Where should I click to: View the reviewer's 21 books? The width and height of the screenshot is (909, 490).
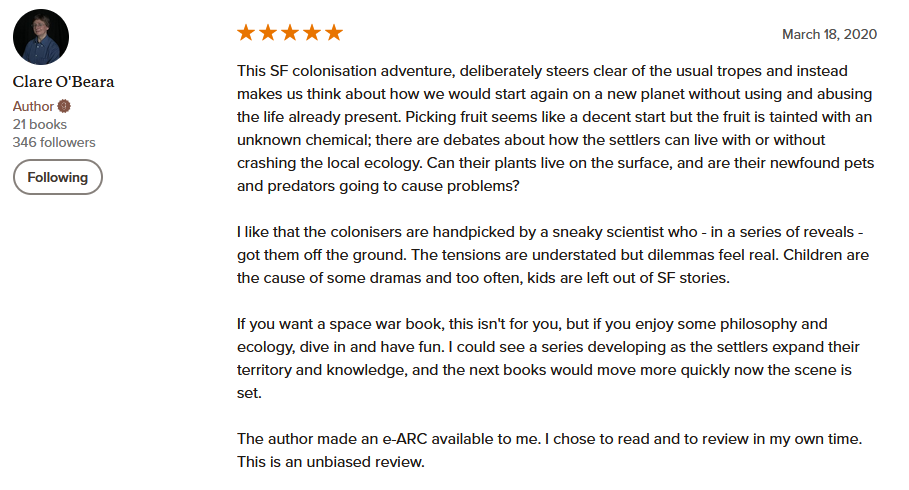click(39, 124)
